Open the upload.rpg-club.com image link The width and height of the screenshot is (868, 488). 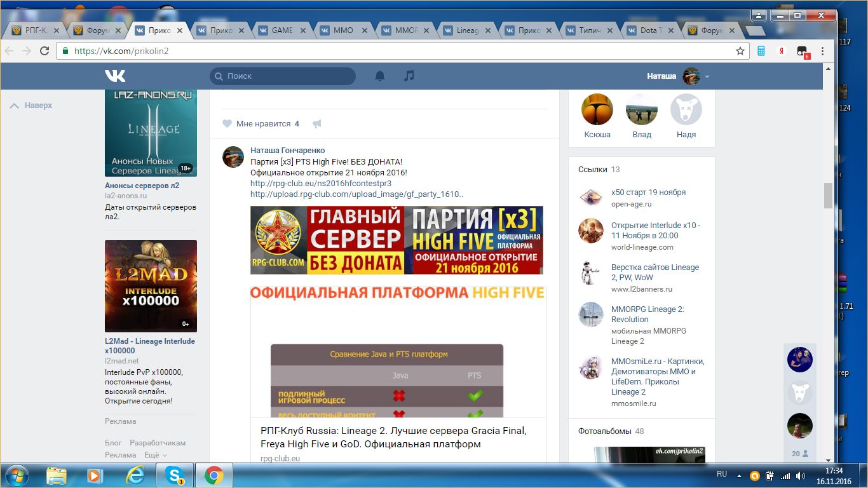pos(356,194)
